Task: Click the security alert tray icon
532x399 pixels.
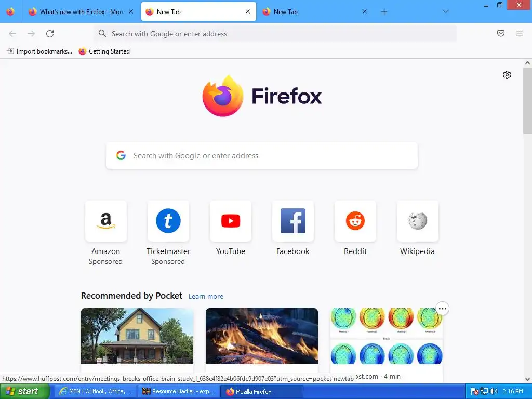Action: [475, 392]
